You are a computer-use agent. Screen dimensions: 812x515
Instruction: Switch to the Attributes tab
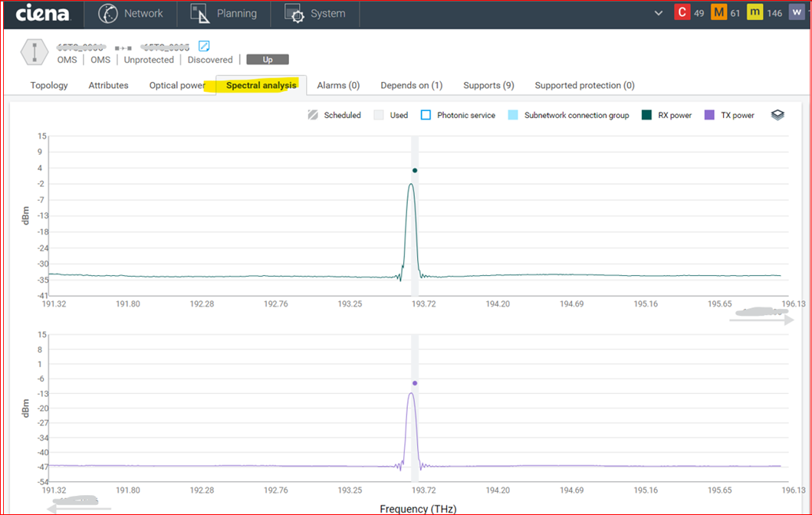click(x=108, y=85)
